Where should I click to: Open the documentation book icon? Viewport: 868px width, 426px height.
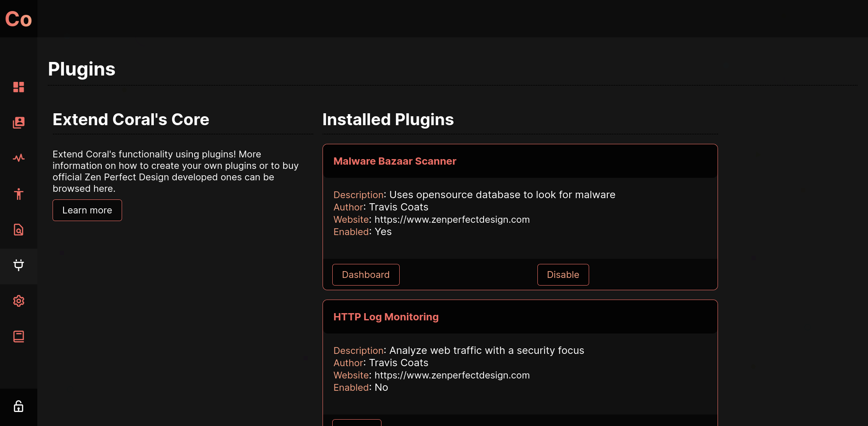(x=19, y=336)
